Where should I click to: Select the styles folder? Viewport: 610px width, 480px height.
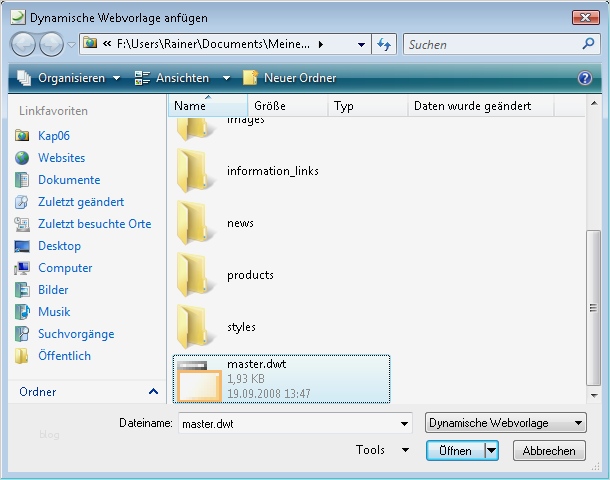point(242,328)
